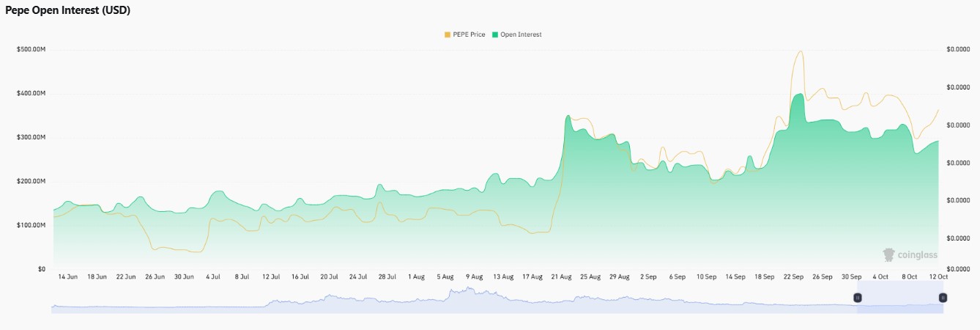The height and width of the screenshot is (330, 980).
Task: Click the 29 Aug date label
Action: point(620,276)
